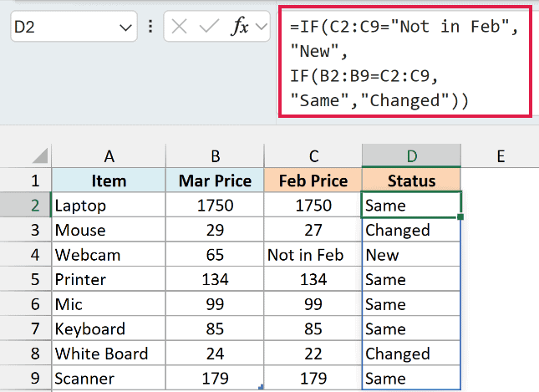Viewport: 539px width, 392px height.
Task: Cancel the formula entry with X icon
Action: pos(179,27)
